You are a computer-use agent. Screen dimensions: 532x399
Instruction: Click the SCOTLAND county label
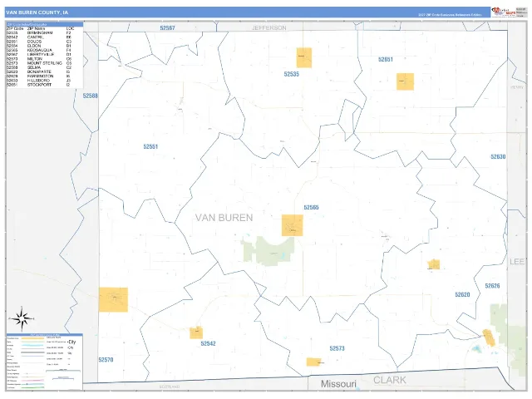coord(170,387)
